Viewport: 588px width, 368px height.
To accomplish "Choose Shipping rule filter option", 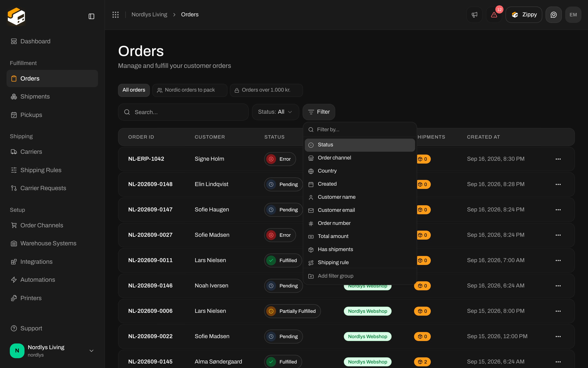I will [360, 262].
